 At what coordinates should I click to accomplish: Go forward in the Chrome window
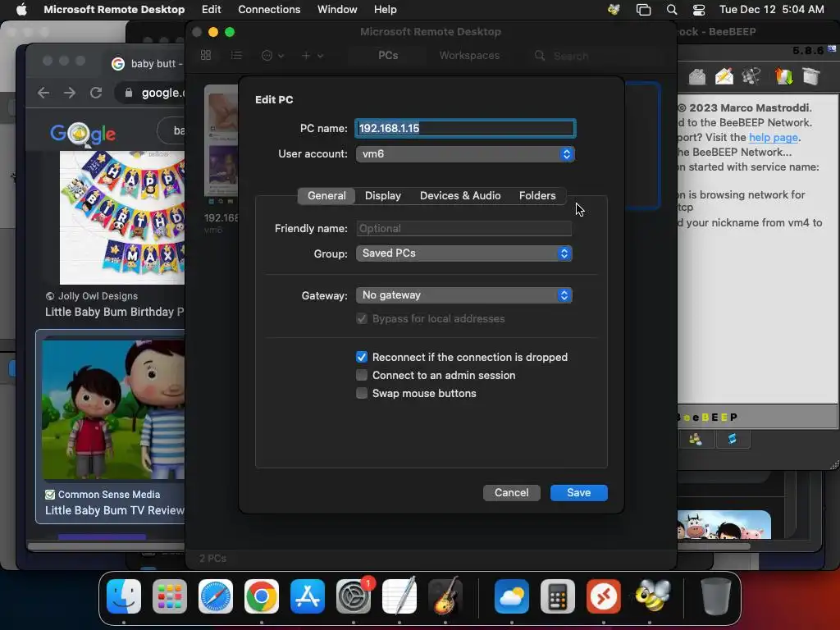70,93
